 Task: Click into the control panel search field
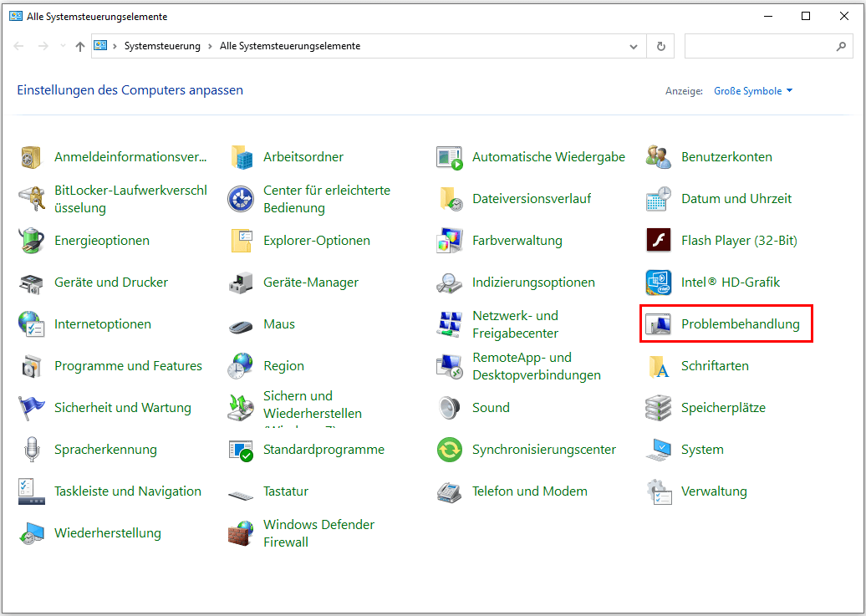(x=756, y=47)
